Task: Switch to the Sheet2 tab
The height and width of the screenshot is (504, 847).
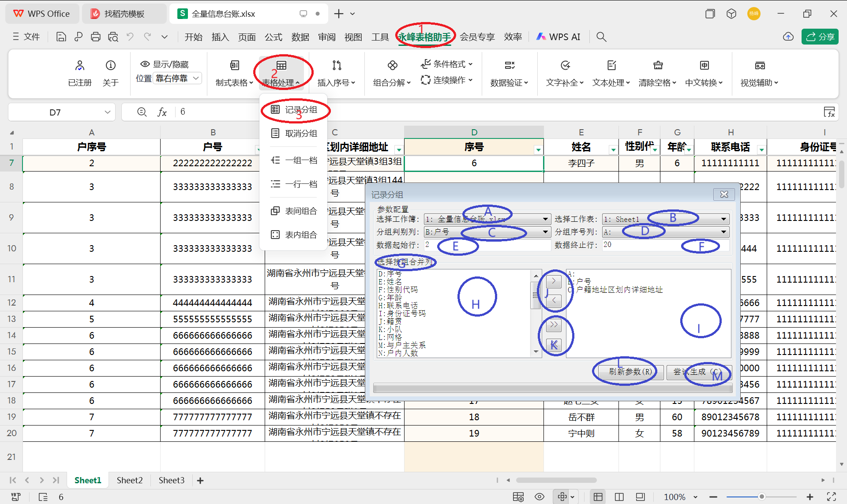Action: click(x=129, y=480)
